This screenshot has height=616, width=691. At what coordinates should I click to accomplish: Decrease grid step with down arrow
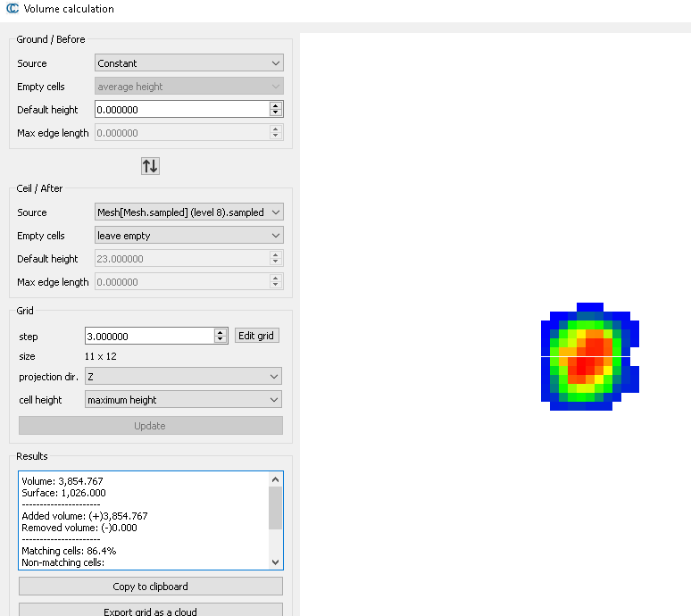click(221, 340)
